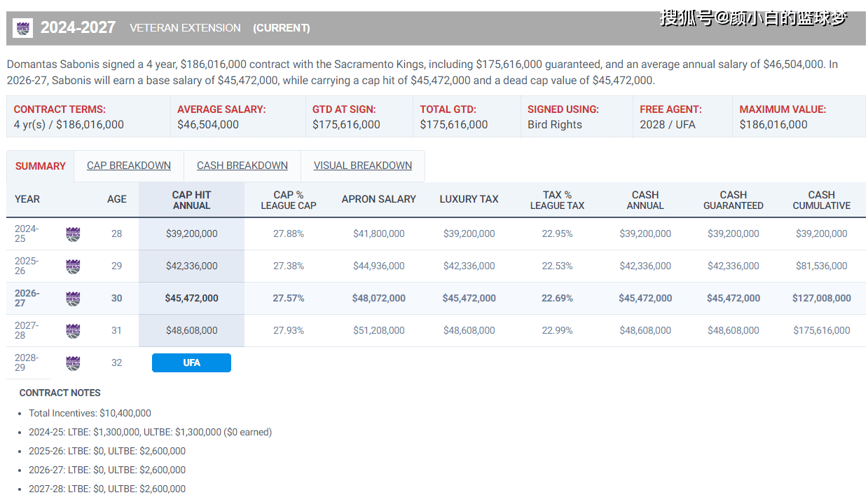Open the Cash Breakdown tab
Screen dimensions: 868x495
242,165
